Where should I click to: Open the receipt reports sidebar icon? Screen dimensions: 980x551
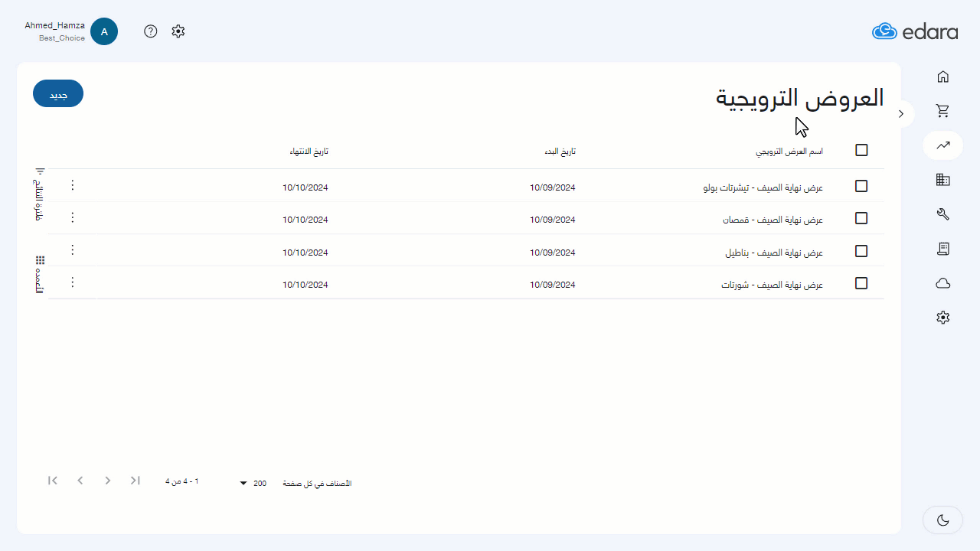click(x=943, y=249)
